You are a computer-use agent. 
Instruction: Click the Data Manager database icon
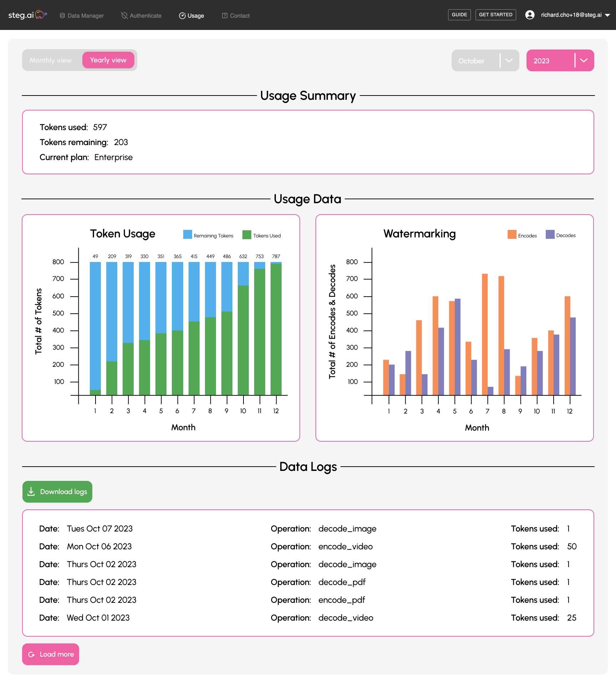[62, 16]
